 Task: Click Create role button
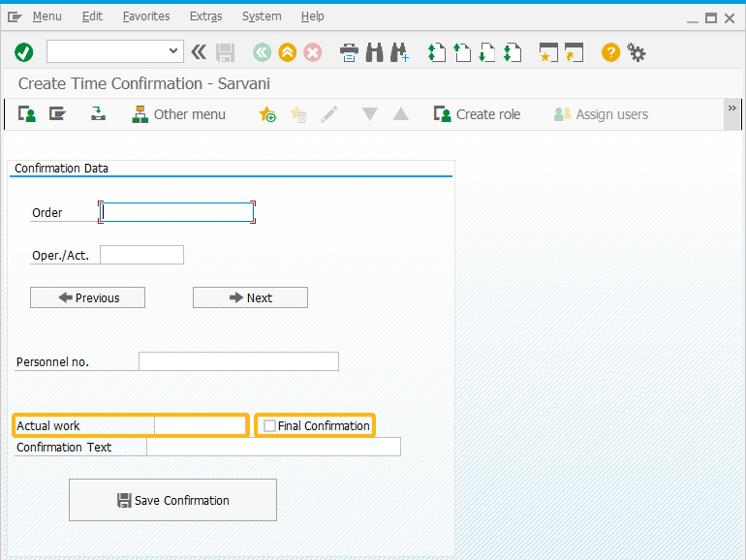[x=478, y=114]
